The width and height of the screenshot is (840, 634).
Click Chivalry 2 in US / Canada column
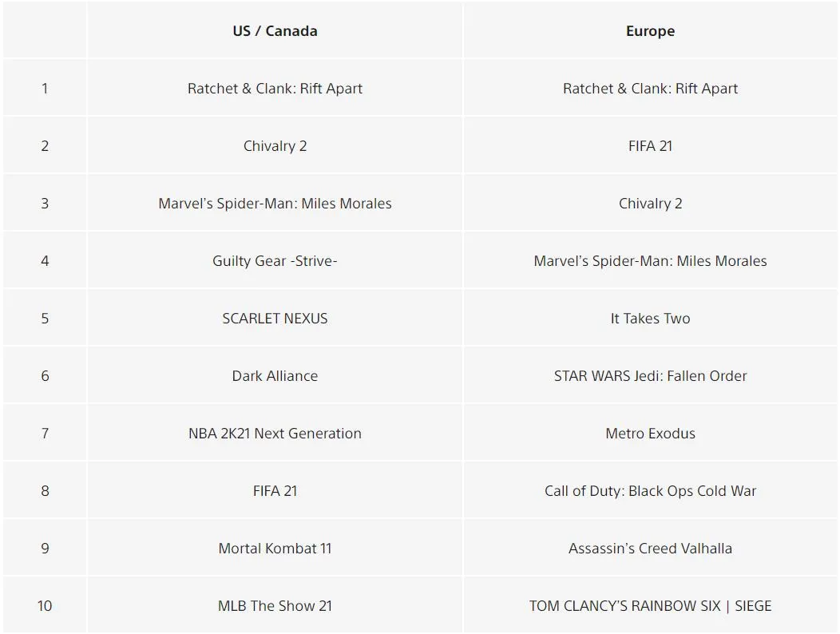[x=275, y=146]
